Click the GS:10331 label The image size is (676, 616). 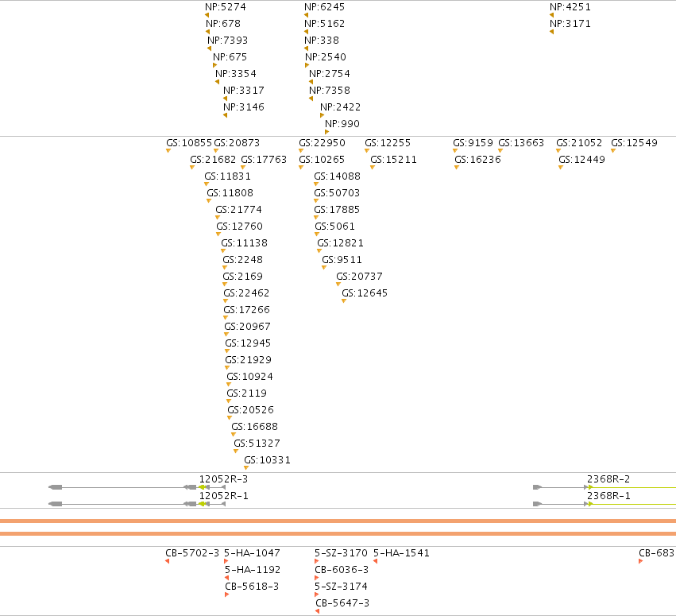pos(267,460)
